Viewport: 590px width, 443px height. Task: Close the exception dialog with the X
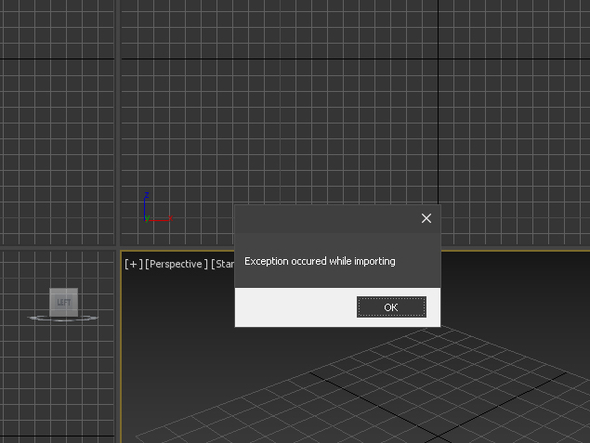click(426, 218)
